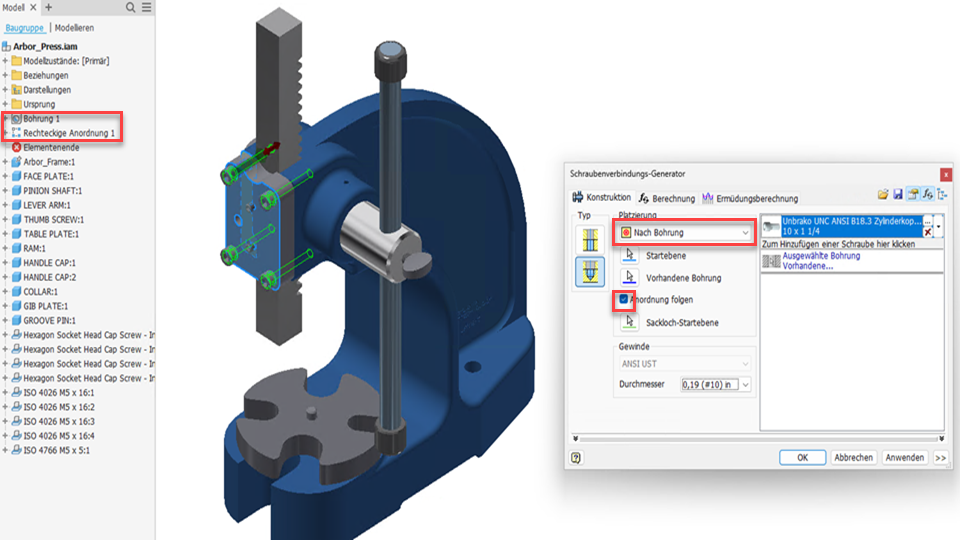Open the help question mark icon in the dialog

click(x=576, y=457)
